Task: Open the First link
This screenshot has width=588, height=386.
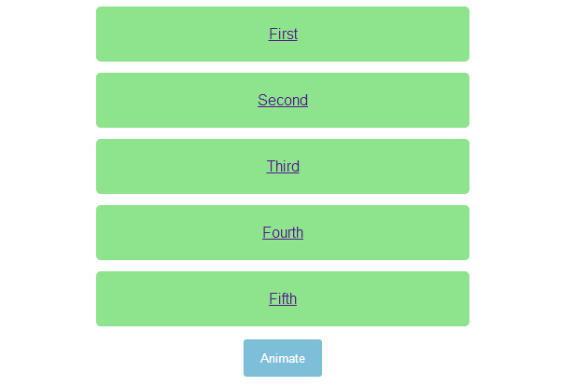Action: 283,34
